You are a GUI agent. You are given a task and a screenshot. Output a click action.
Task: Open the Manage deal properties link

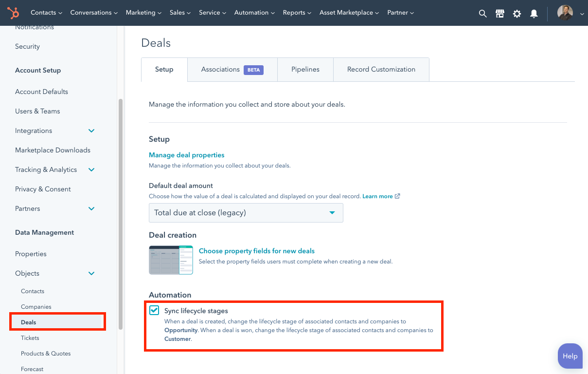(x=186, y=155)
